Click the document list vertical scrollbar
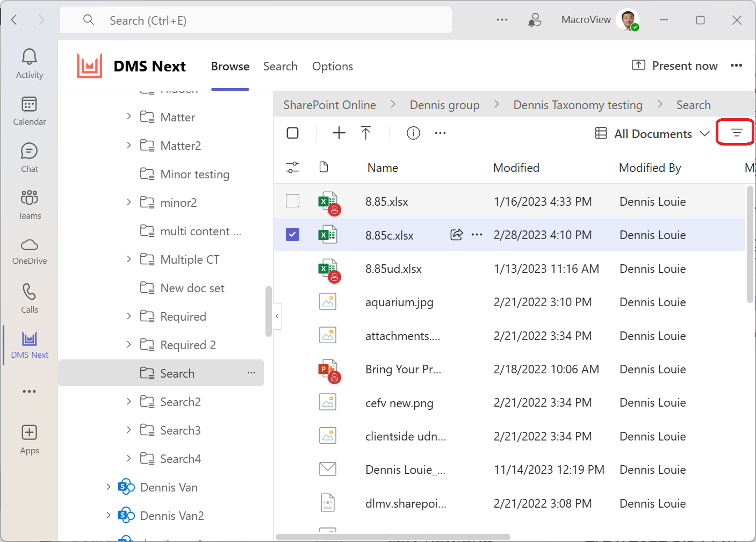756x542 pixels. [750, 244]
